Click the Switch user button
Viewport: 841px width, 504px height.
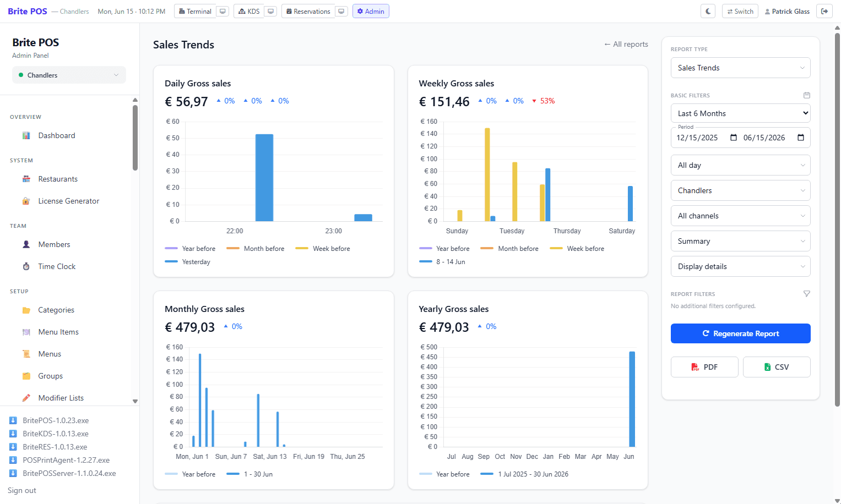(740, 11)
